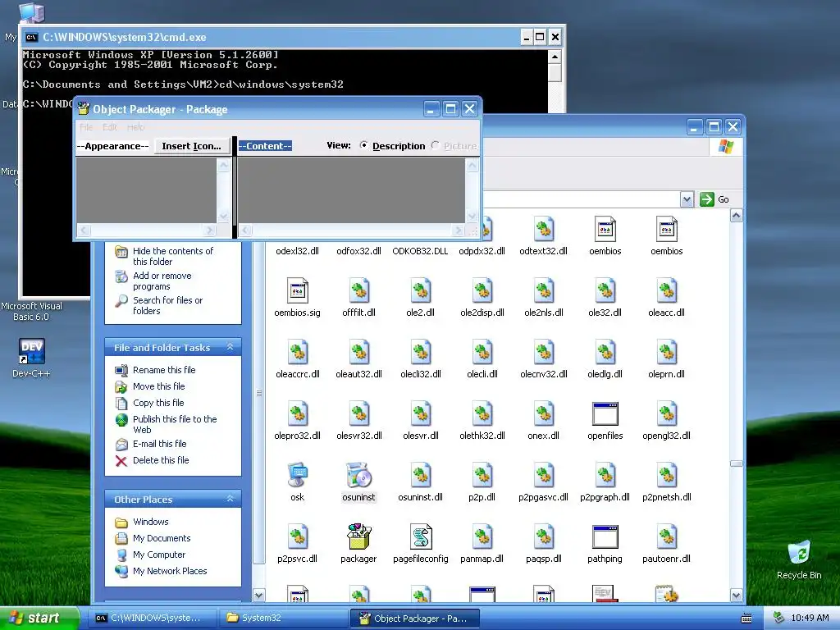Click Search for files or folders

(x=167, y=306)
